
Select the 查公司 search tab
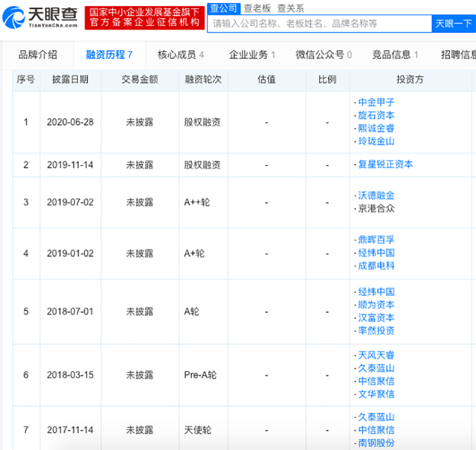[x=223, y=8]
